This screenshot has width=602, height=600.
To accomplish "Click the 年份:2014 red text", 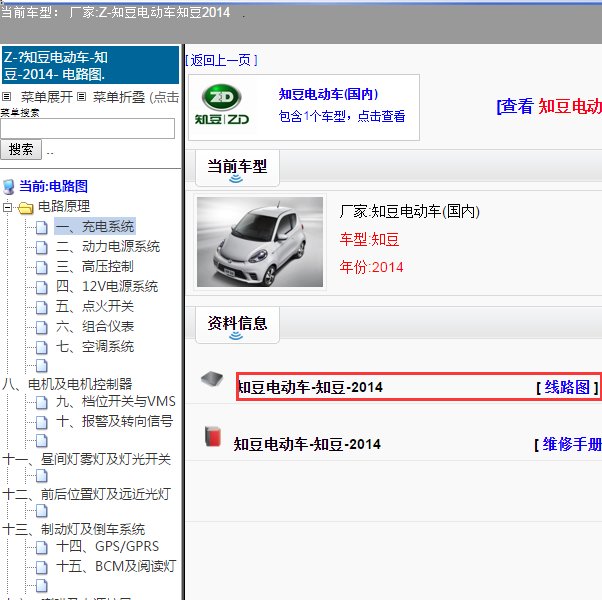I will (x=371, y=267).
